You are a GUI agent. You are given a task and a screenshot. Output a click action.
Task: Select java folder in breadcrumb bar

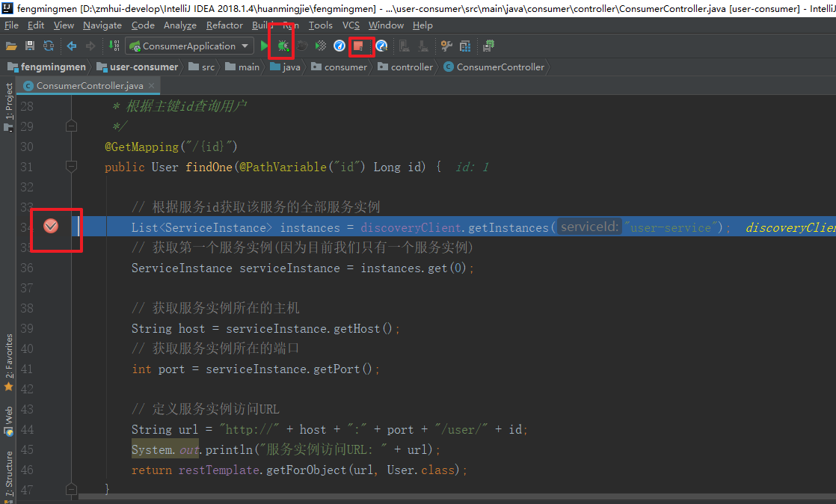click(x=285, y=67)
